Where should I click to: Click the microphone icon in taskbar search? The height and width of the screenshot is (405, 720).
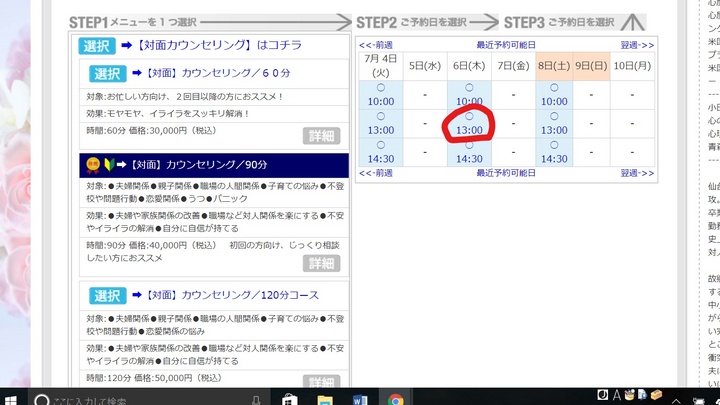pos(256,400)
